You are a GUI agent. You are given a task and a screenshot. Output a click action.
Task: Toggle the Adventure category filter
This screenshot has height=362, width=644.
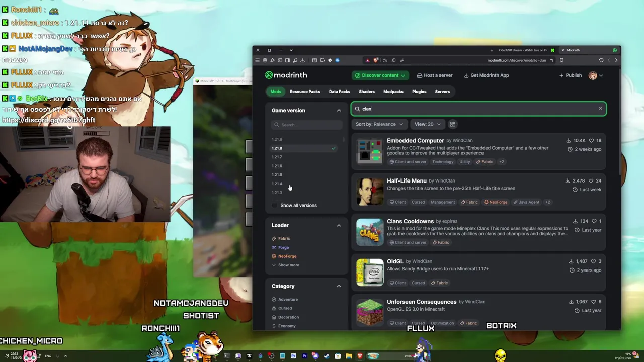285,299
